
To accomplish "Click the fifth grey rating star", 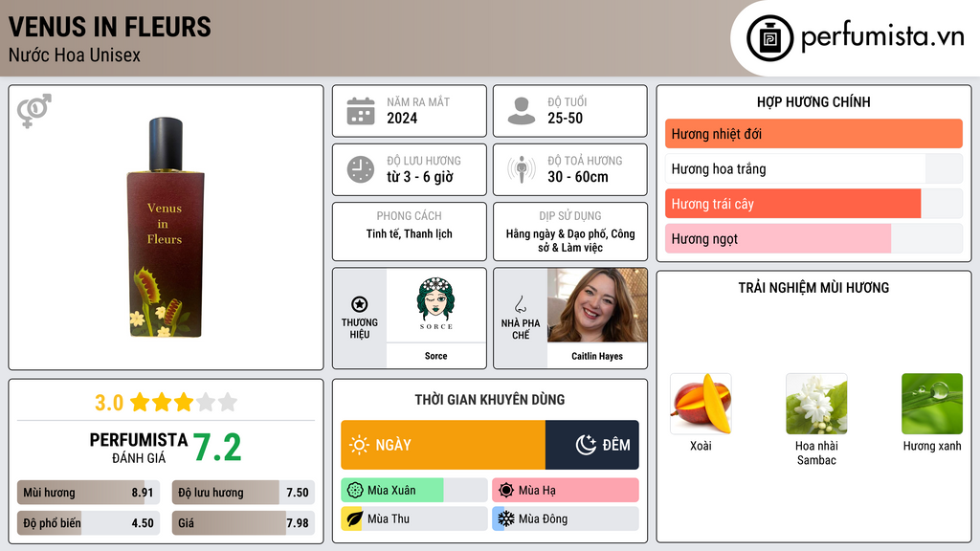I will pyautogui.click(x=228, y=402).
